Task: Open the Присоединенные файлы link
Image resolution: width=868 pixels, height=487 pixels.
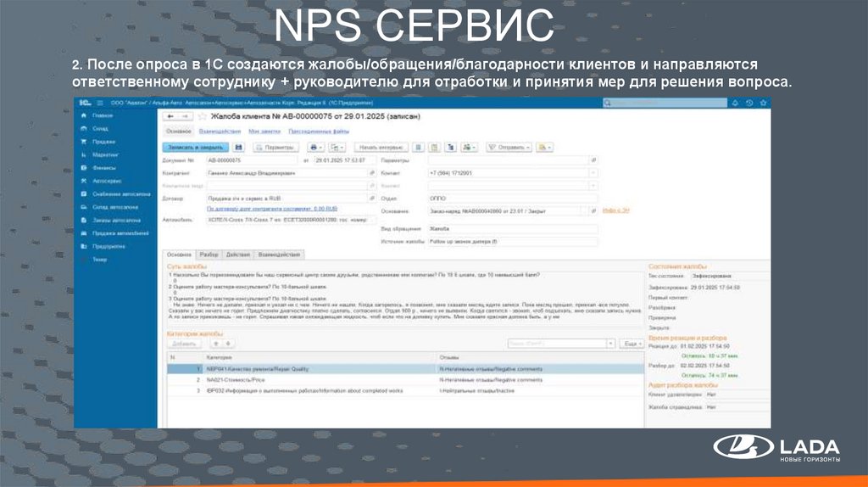Action: coord(319,132)
